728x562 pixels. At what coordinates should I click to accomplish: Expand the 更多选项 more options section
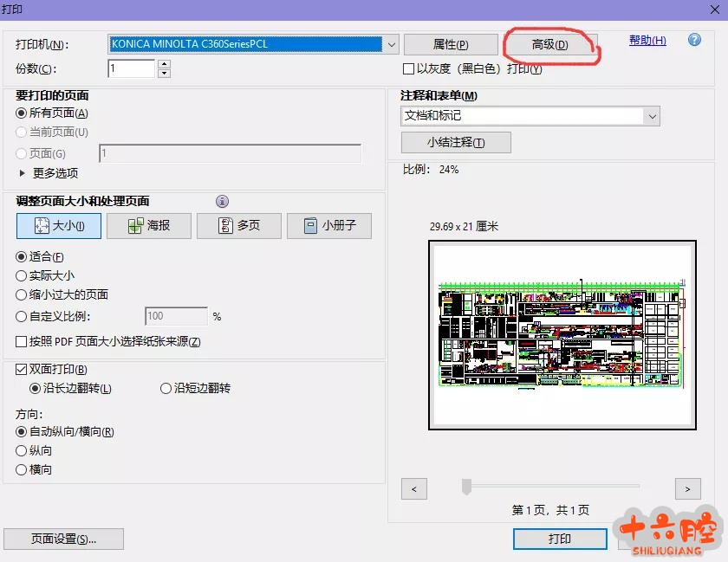(x=23, y=173)
